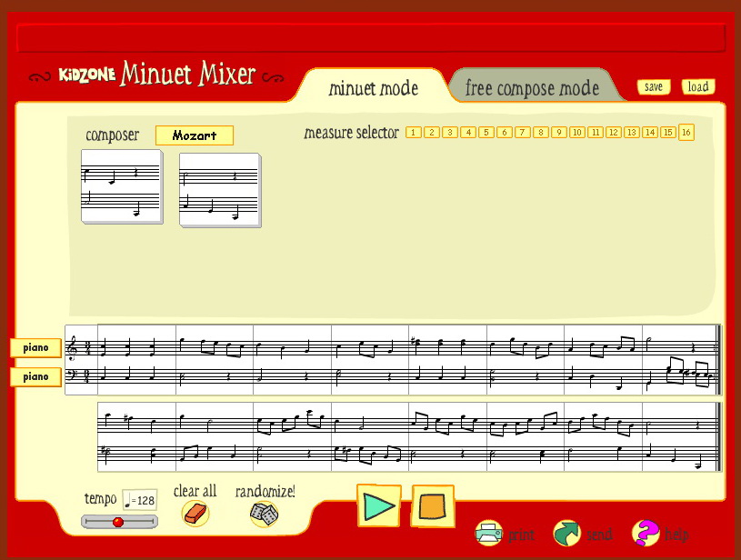Open help with the question mark icon
Viewport: 741px width, 560px height.
[646, 534]
